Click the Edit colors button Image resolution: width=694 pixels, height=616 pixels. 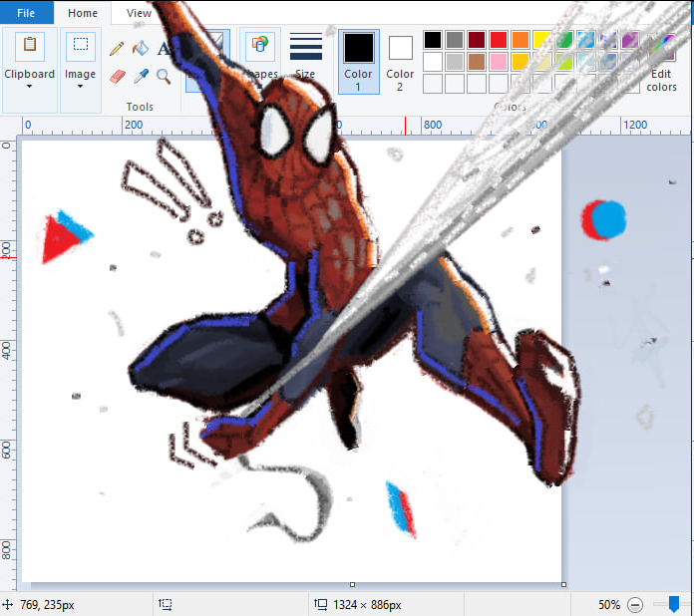click(661, 61)
